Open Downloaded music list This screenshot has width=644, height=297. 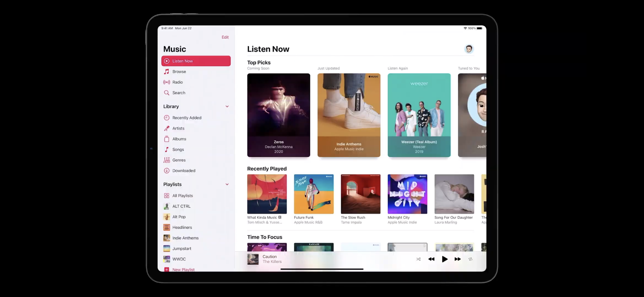coord(184,171)
